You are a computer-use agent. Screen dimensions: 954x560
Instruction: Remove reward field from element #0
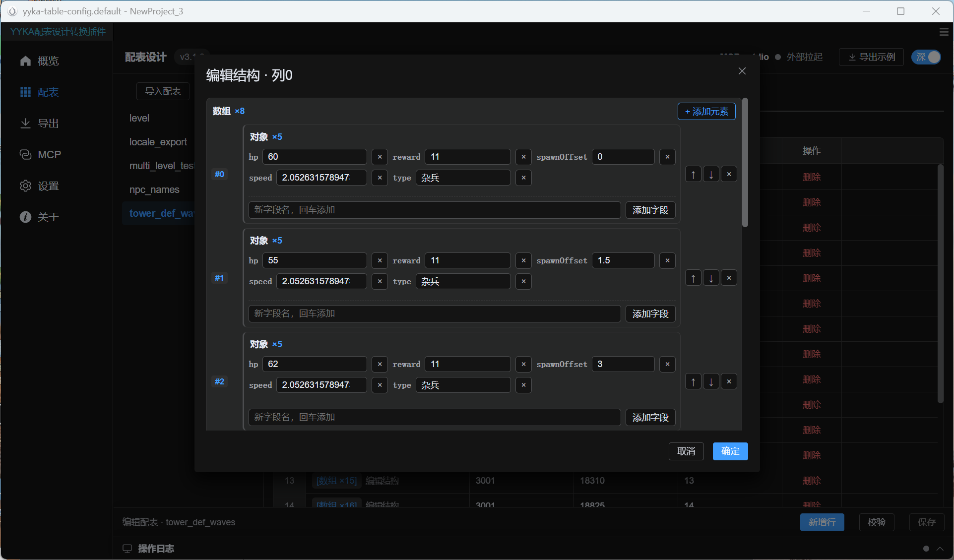coord(523,157)
